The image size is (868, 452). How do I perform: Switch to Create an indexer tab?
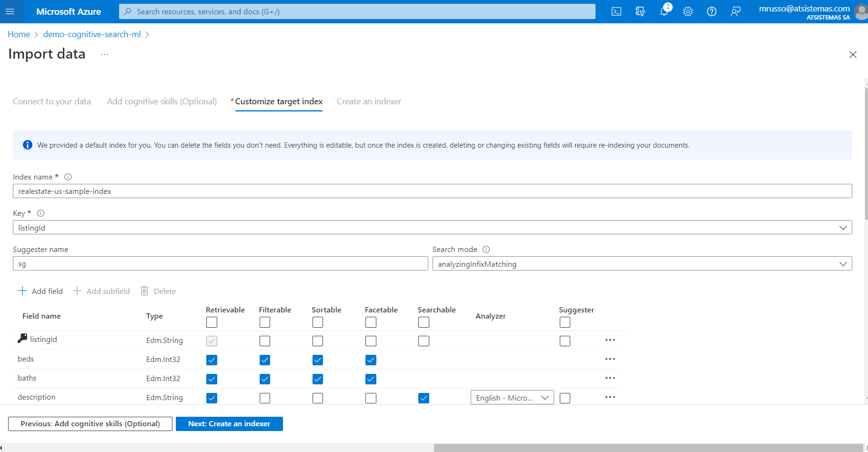(x=369, y=101)
